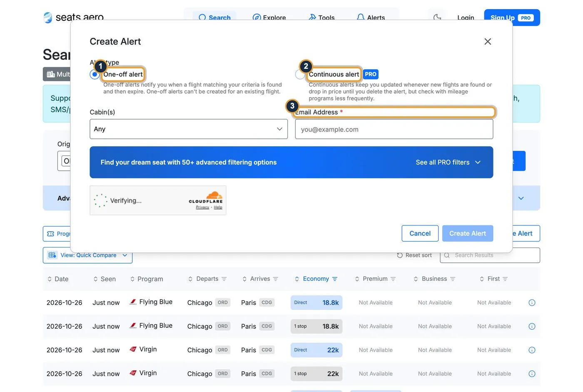Click the Cloudflare logo in the verification widget
The width and height of the screenshot is (583, 392).
click(206, 197)
